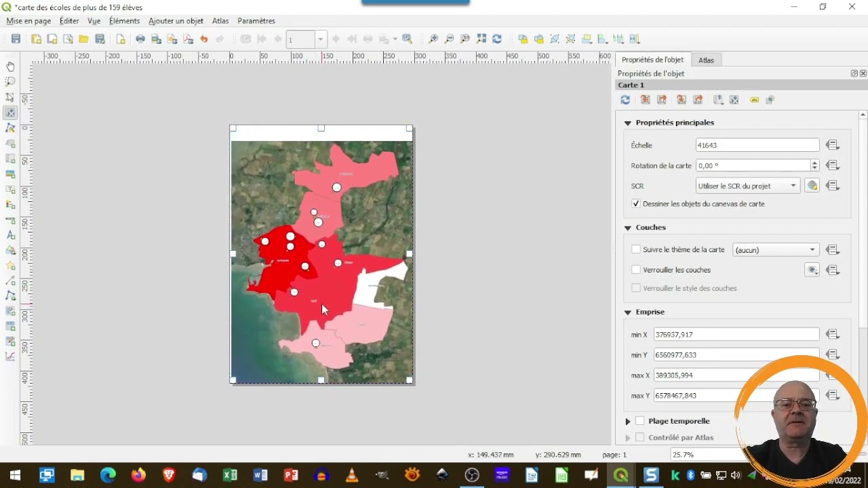Open Microsoft Edge from the taskbar
868x488 pixels.
point(108,475)
